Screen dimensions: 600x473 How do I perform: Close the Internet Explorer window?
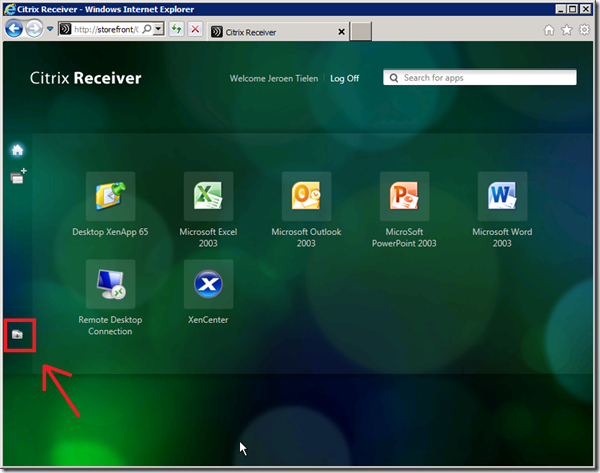tap(585, 9)
